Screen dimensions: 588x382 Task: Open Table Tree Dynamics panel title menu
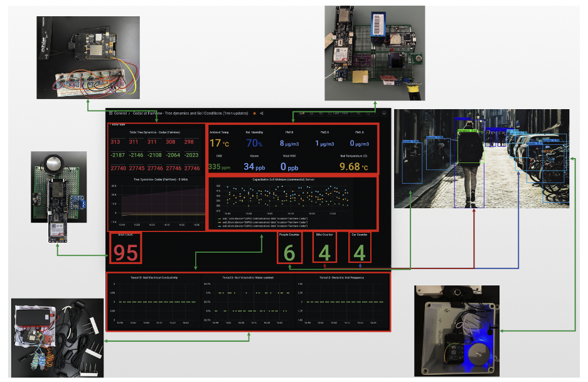click(x=154, y=132)
